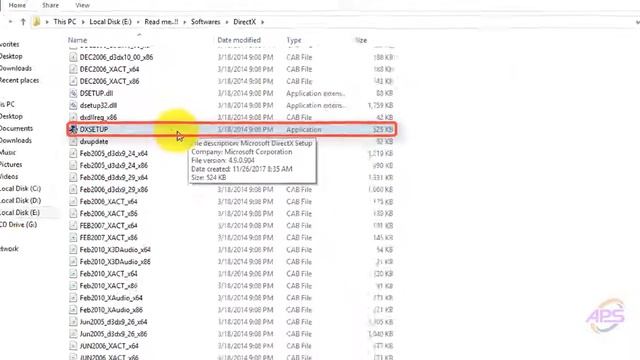Screen dimensions: 640x360
Task: Select Feb2006_d3dx9_29_x64 file icon
Action: (x=73, y=178)
